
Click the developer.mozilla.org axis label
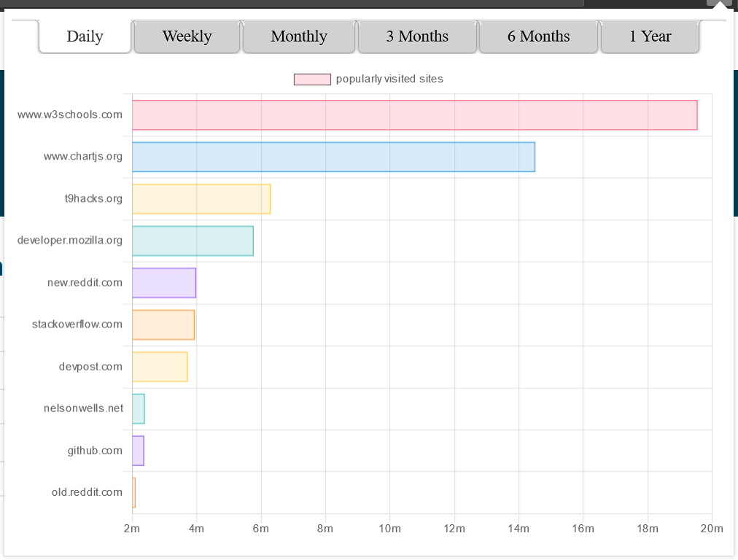[70, 241]
